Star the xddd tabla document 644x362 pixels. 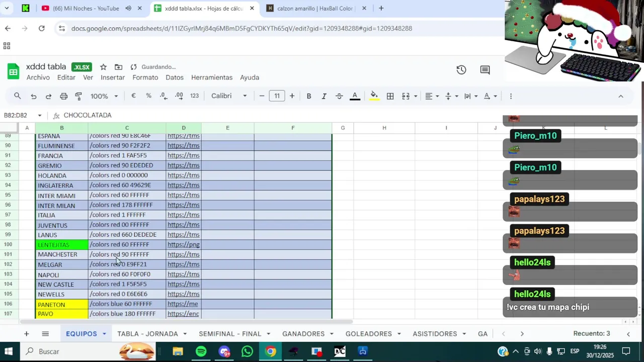tap(103, 67)
